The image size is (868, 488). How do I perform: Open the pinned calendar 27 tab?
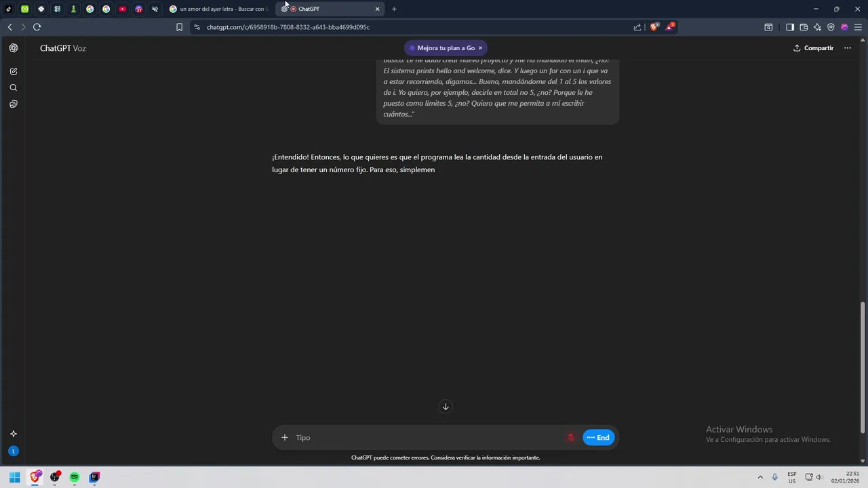138,9
